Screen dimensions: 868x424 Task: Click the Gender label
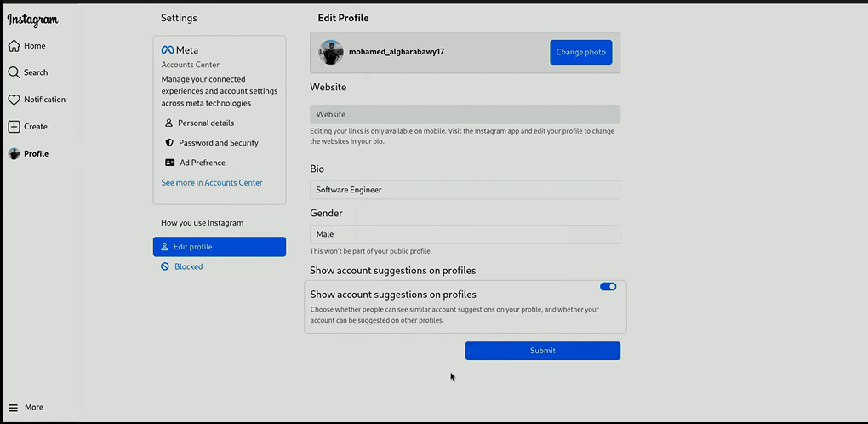point(326,213)
